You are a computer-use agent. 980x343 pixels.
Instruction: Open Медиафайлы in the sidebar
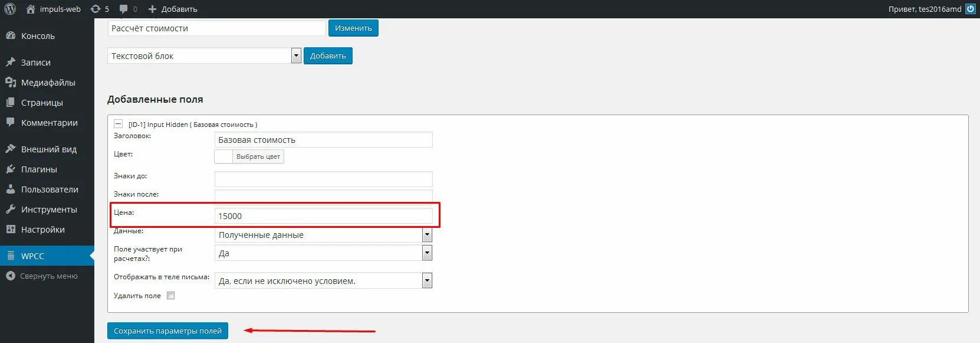[47, 83]
